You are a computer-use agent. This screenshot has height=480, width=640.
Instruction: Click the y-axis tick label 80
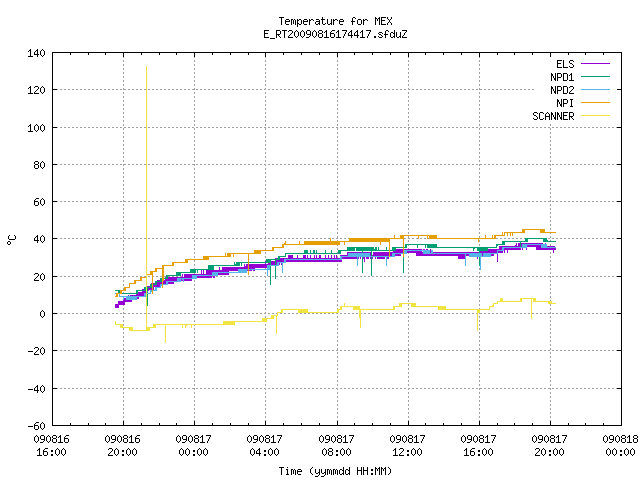click(x=39, y=165)
